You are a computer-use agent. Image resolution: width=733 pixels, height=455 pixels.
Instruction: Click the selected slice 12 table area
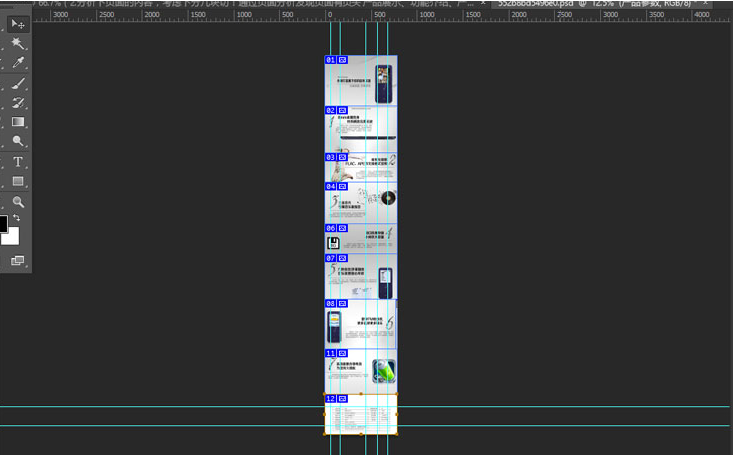361,418
